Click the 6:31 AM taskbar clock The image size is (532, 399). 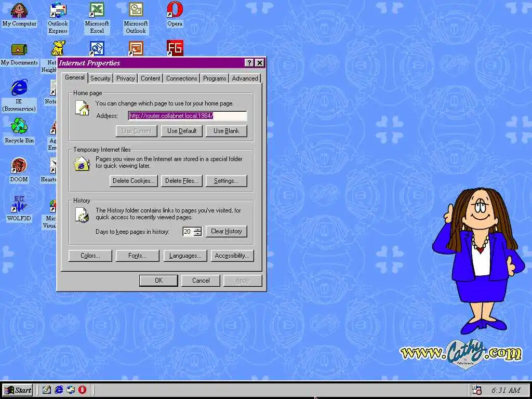[506, 390]
